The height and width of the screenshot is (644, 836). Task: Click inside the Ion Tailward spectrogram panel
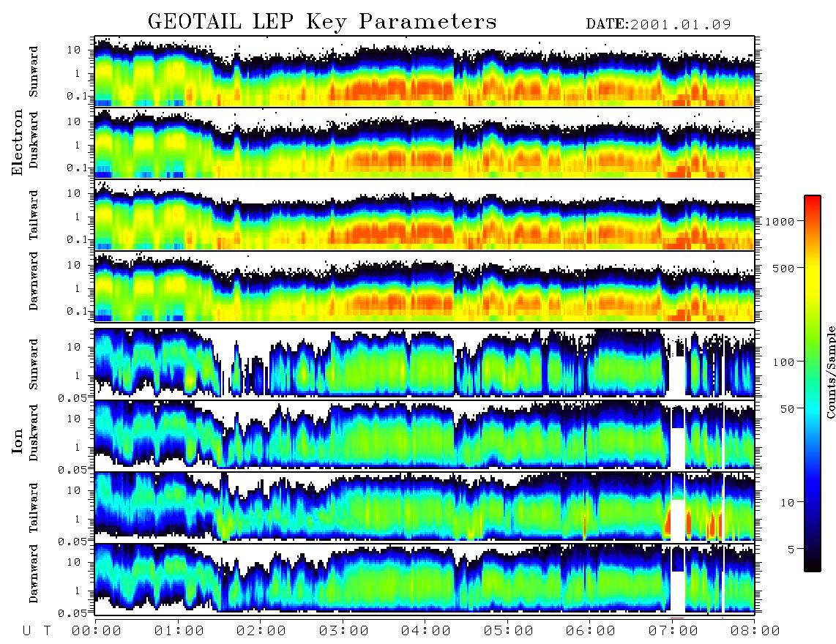click(425, 507)
